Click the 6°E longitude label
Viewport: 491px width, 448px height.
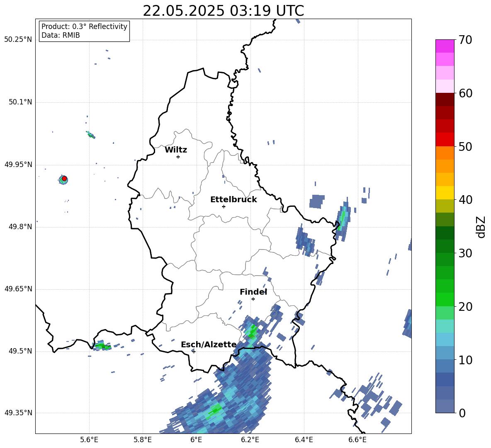[196, 440]
